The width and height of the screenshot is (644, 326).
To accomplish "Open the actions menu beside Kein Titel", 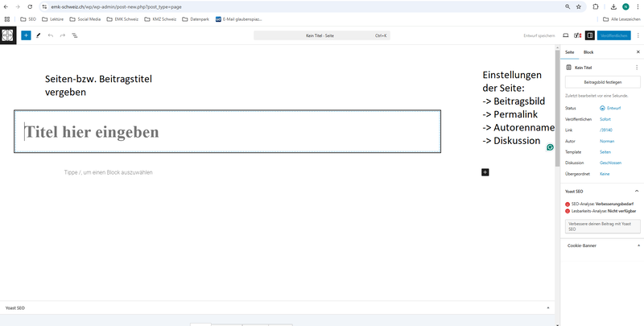I will tap(637, 68).
